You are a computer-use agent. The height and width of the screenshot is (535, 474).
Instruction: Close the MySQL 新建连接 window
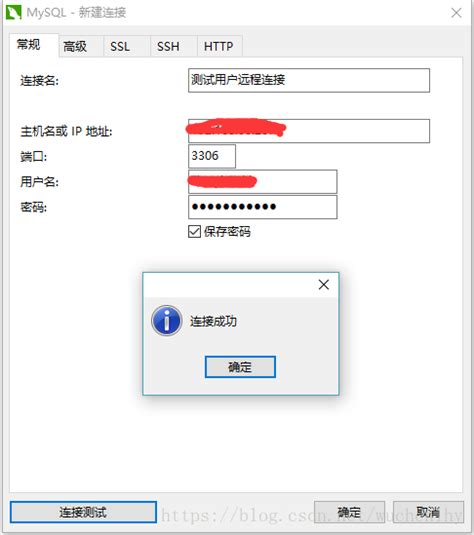tap(456, 13)
